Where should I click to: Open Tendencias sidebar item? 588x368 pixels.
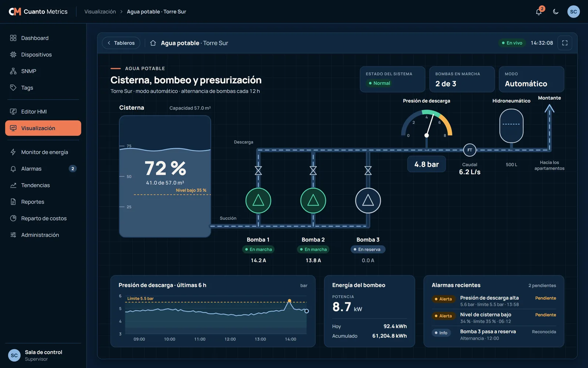(x=43, y=185)
